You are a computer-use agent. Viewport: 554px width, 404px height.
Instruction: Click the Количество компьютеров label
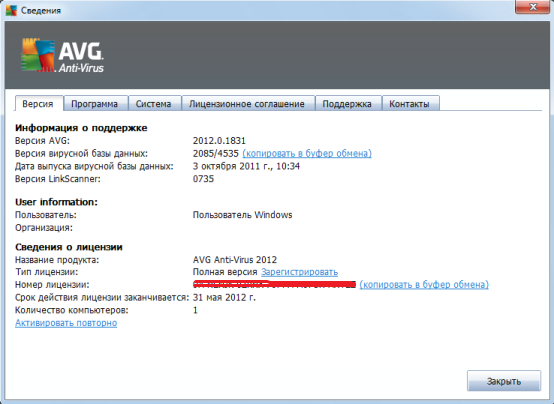(72, 310)
